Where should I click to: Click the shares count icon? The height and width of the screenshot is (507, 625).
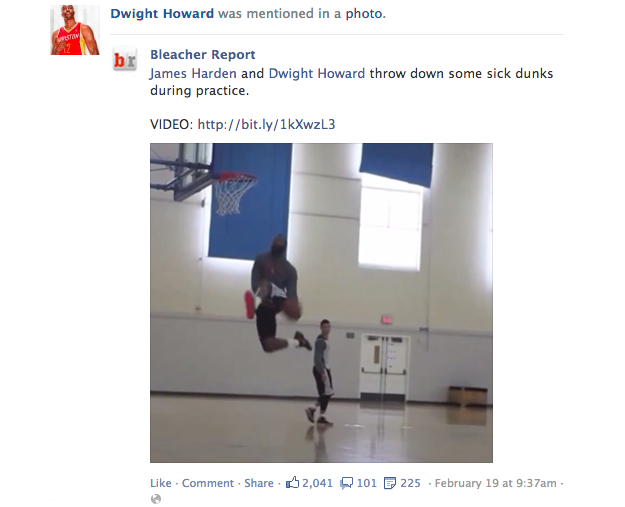pos(390,483)
